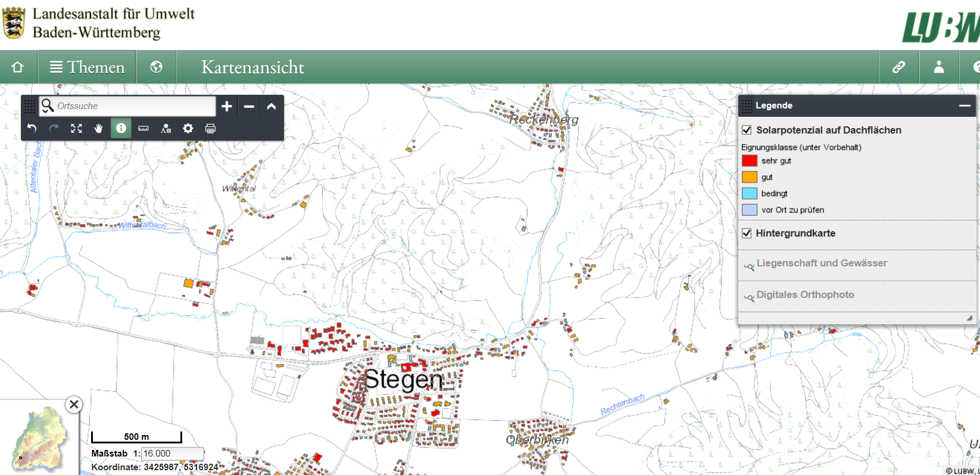
Task: Uncheck the Hintergrundkarte layer
Action: click(x=747, y=233)
